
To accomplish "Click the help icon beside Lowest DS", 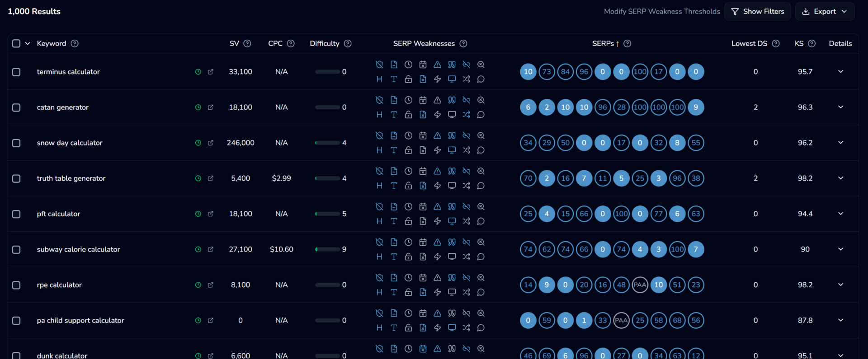I will click(x=776, y=43).
